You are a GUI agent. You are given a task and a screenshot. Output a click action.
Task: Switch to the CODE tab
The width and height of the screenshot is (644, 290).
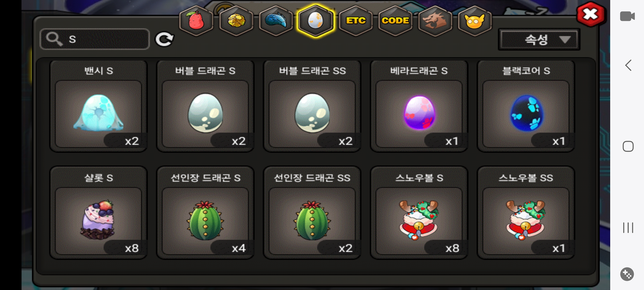[395, 21]
